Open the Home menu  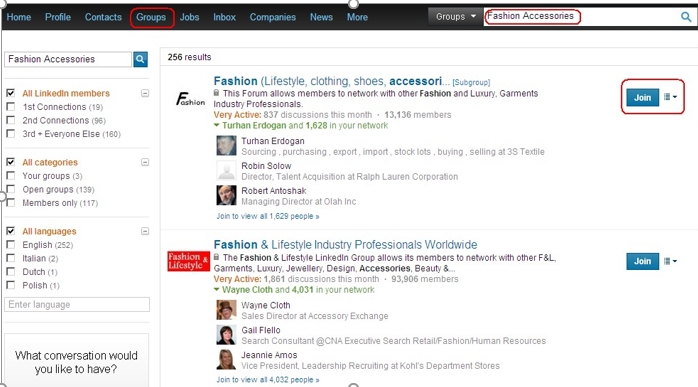coord(19,17)
